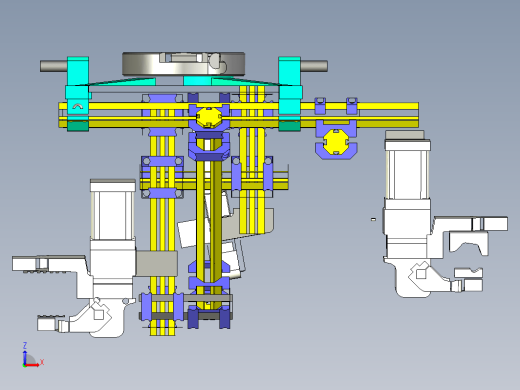520x390 pixels.
Task: Click the small marker left of right motor
Action: click(x=373, y=219)
